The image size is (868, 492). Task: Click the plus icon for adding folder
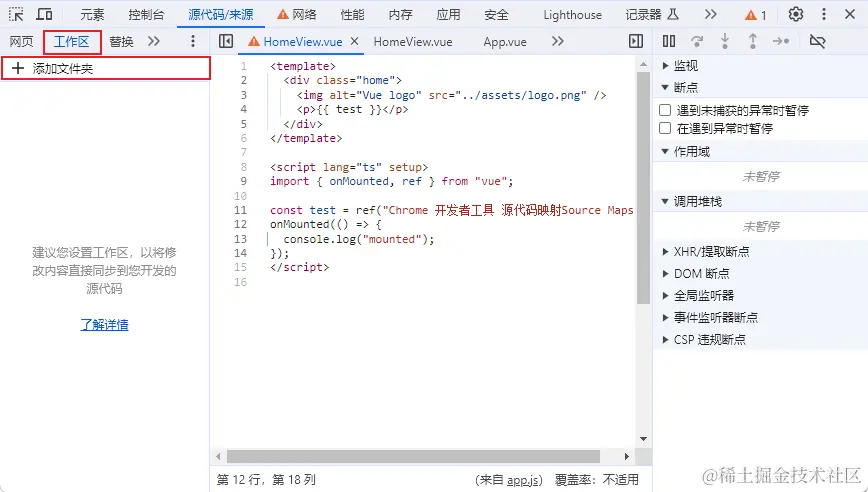click(x=18, y=68)
